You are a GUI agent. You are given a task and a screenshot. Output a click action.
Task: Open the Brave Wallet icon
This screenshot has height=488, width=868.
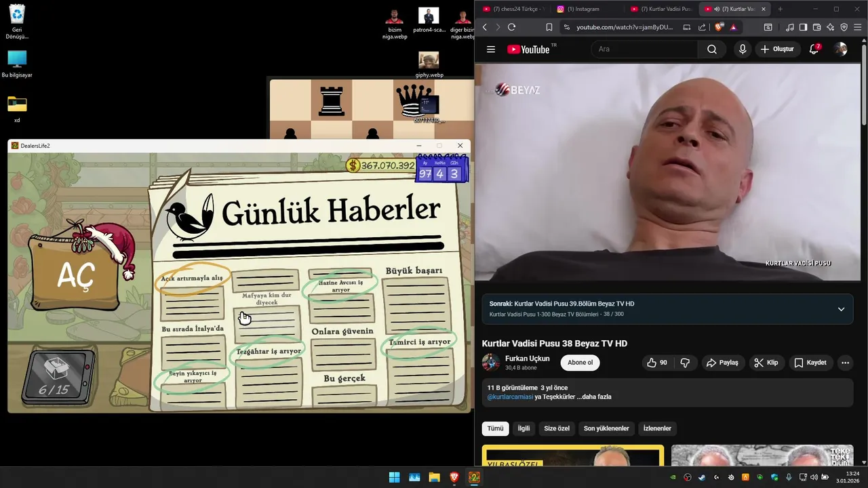coord(816,27)
